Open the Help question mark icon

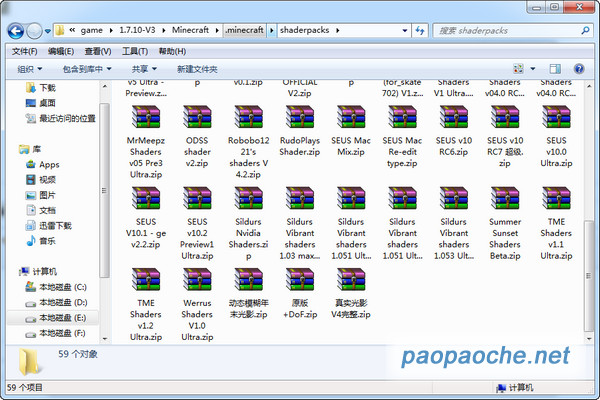click(579, 69)
